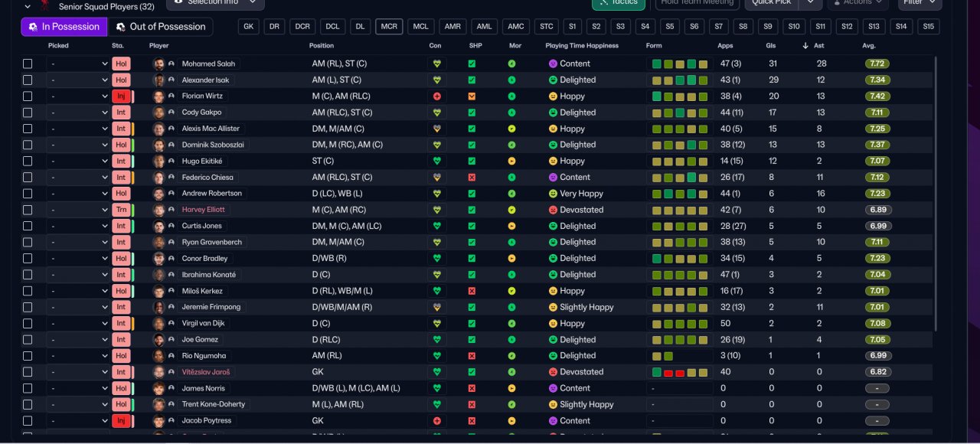Switch to the In Possession tab

tap(64, 27)
